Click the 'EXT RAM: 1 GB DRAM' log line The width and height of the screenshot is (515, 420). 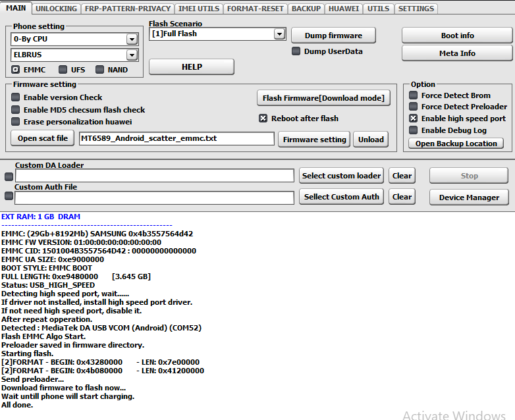41,217
